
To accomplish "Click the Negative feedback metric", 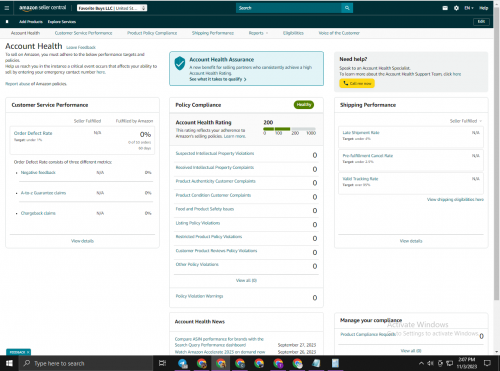I will pyautogui.click(x=38, y=172).
